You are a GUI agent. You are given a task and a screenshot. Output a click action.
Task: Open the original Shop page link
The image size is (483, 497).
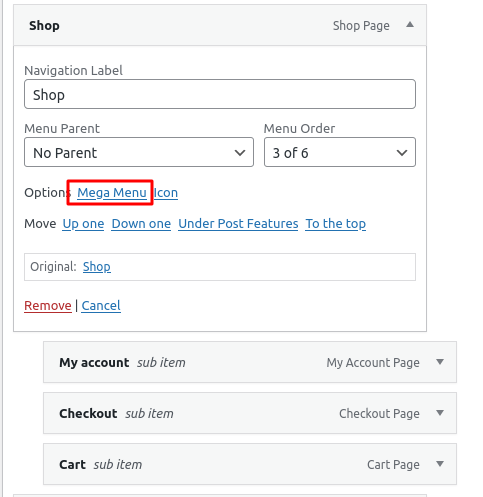(97, 267)
